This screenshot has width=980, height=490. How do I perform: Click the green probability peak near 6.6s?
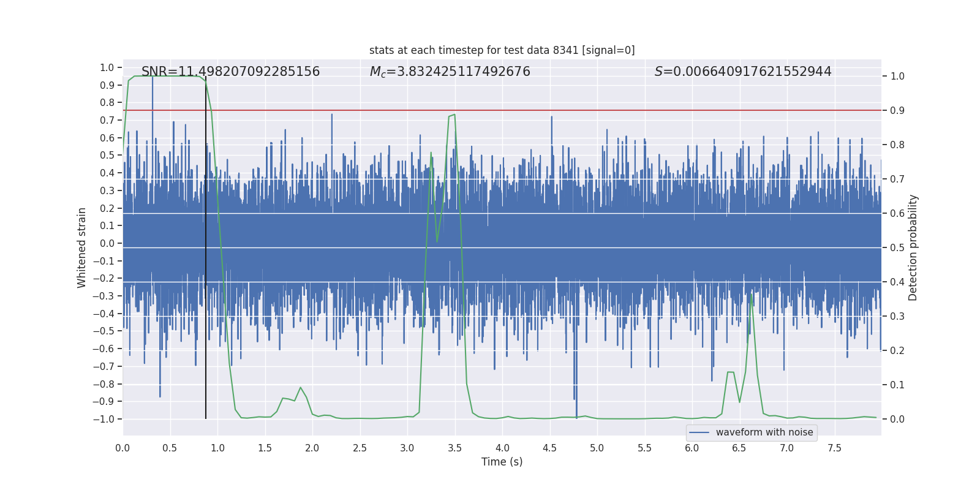pos(751,295)
